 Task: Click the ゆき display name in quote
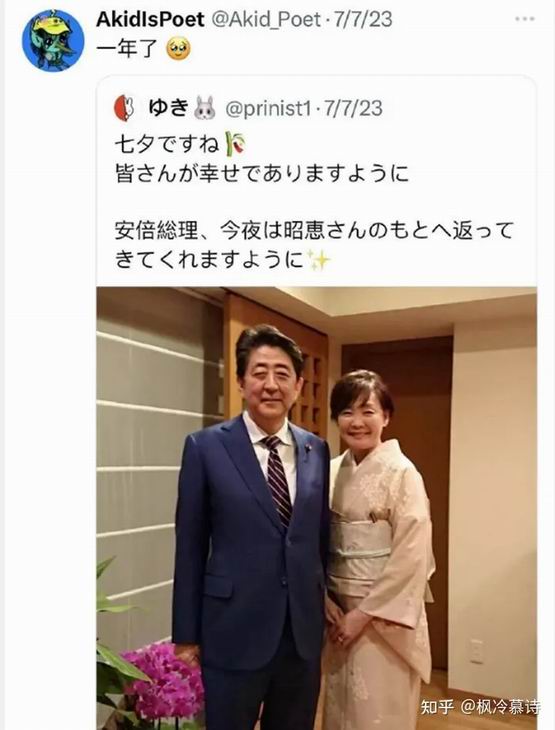coord(168,108)
